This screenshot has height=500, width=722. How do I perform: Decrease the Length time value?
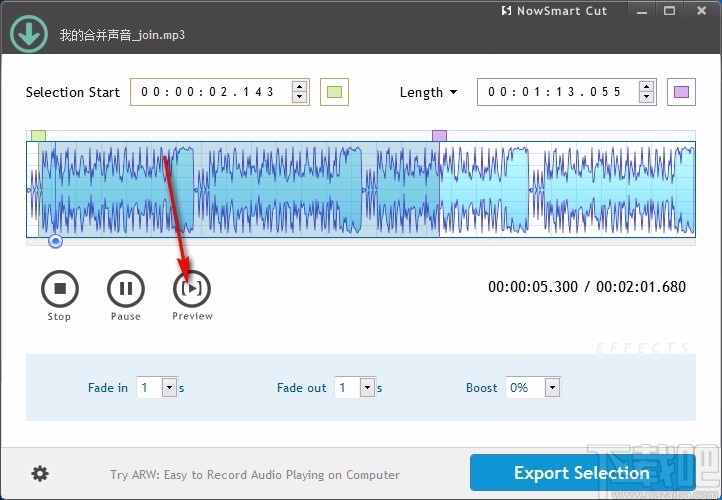(x=646, y=97)
